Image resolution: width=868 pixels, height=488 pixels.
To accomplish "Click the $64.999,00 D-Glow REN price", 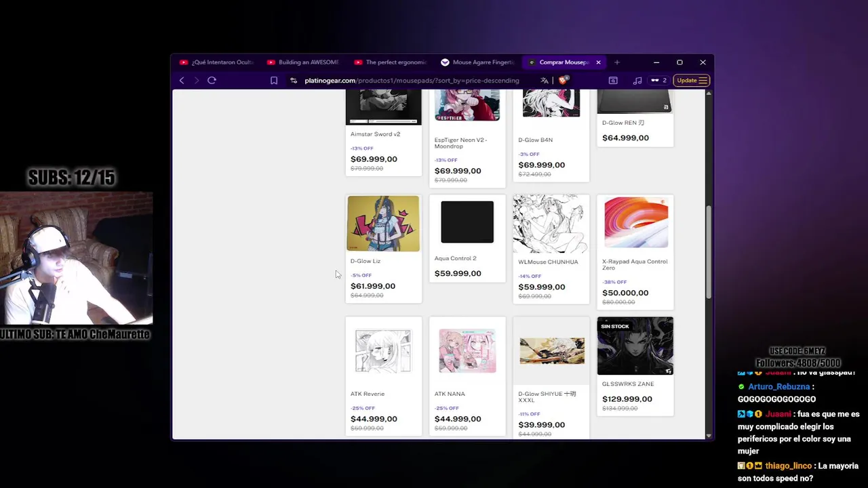I will pyautogui.click(x=625, y=138).
